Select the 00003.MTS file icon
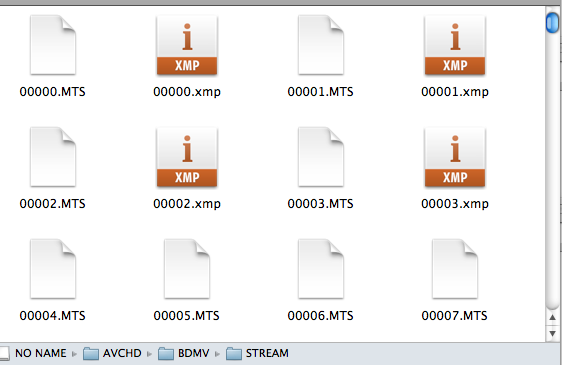 (321, 157)
